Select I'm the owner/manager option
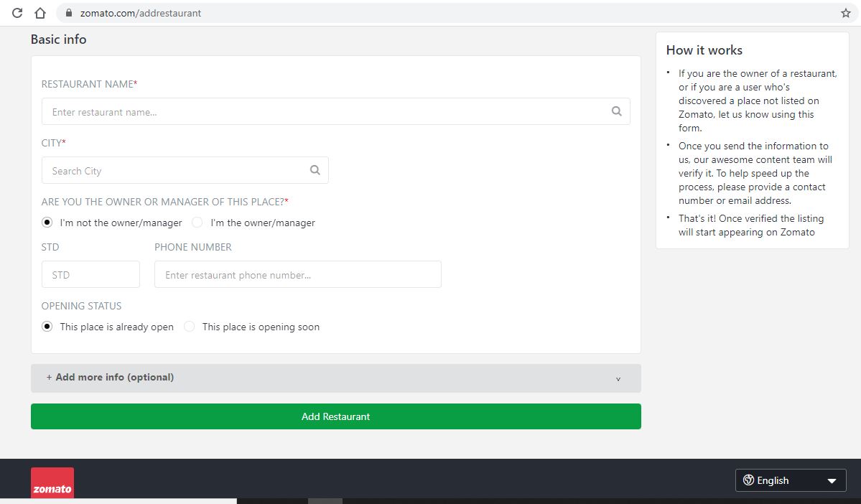 (197, 223)
